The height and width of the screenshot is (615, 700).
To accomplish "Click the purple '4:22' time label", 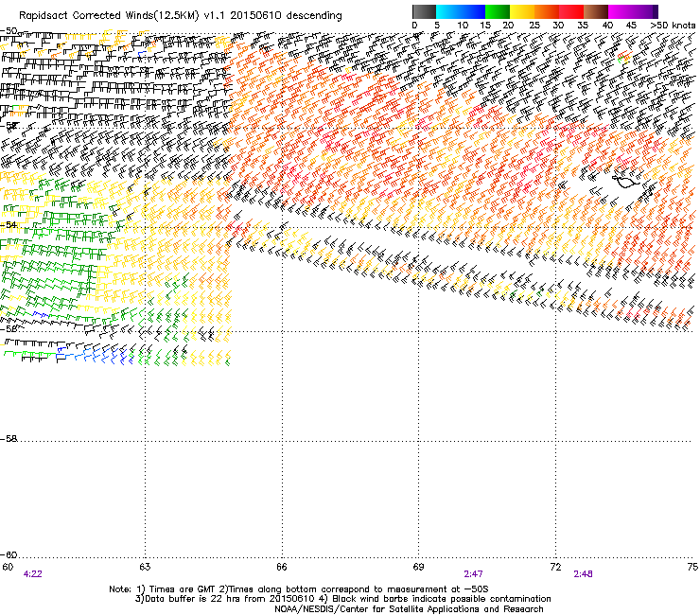I will 32,574.
